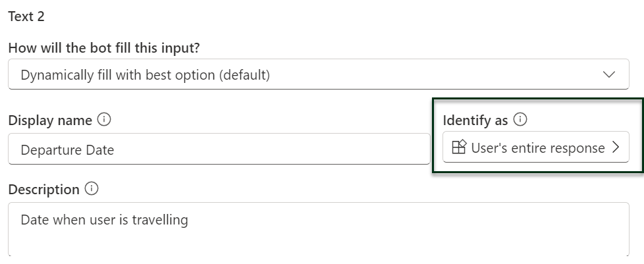Click the word 'response' in the Identify as button
Screen dimensions: 644x264
[579, 148]
